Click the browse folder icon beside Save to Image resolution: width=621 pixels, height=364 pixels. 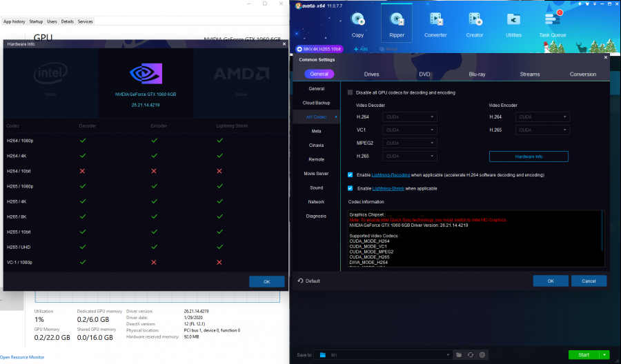pyautogui.click(x=459, y=355)
